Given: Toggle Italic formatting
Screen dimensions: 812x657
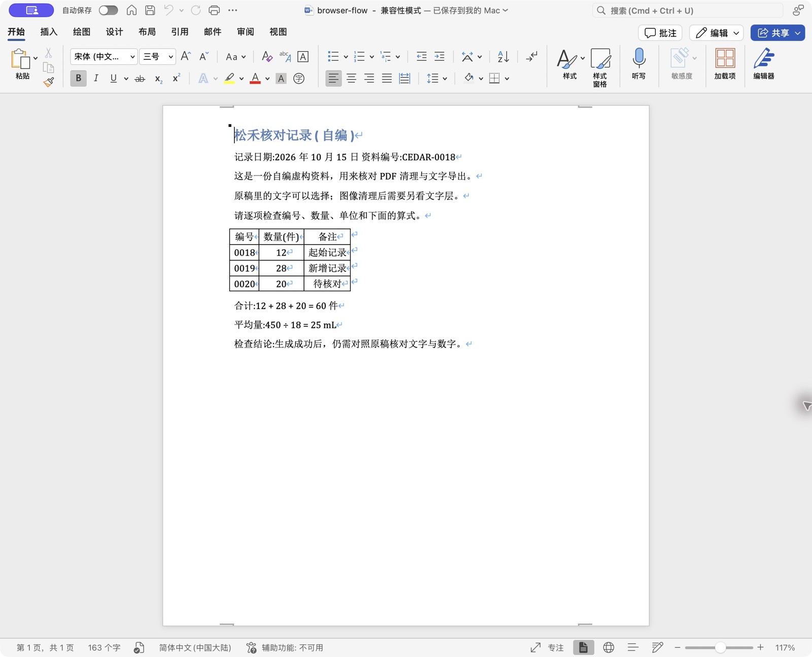Looking at the screenshot, I should click(96, 78).
